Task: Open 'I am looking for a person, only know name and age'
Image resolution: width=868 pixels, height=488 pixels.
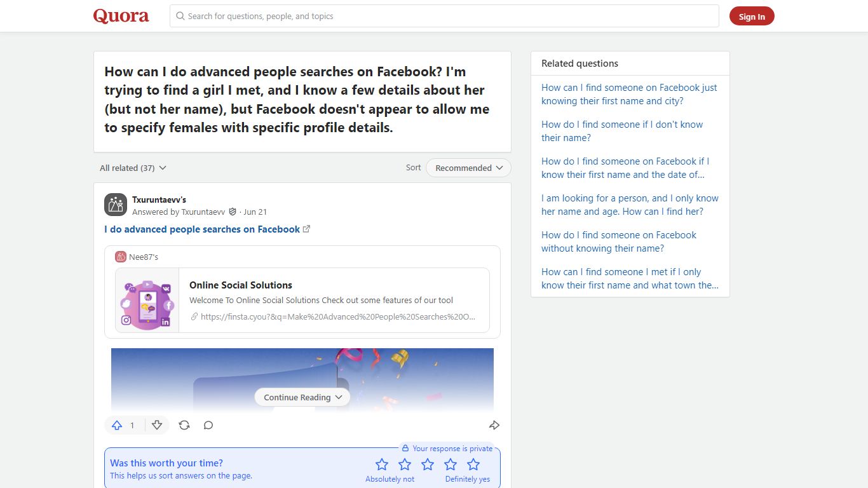Action: [x=630, y=205]
